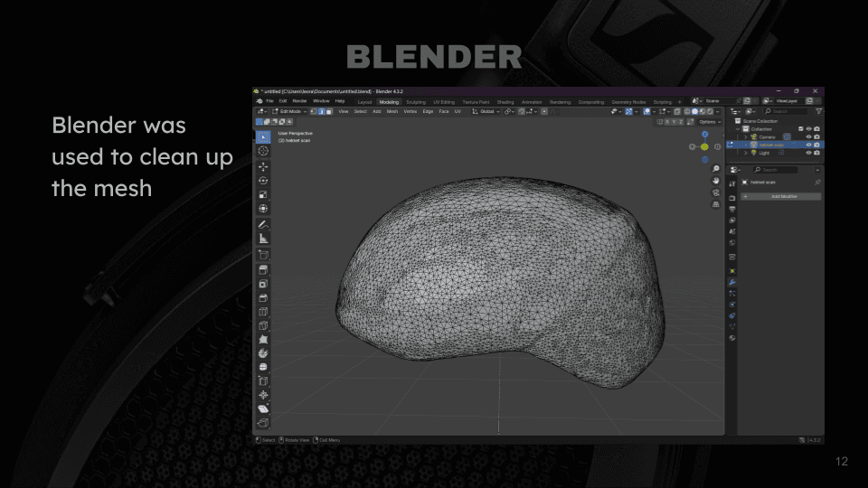Screen dimensions: 868x488
Task: Pick the Measure ruler tool
Action: click(x=263, y=239)
